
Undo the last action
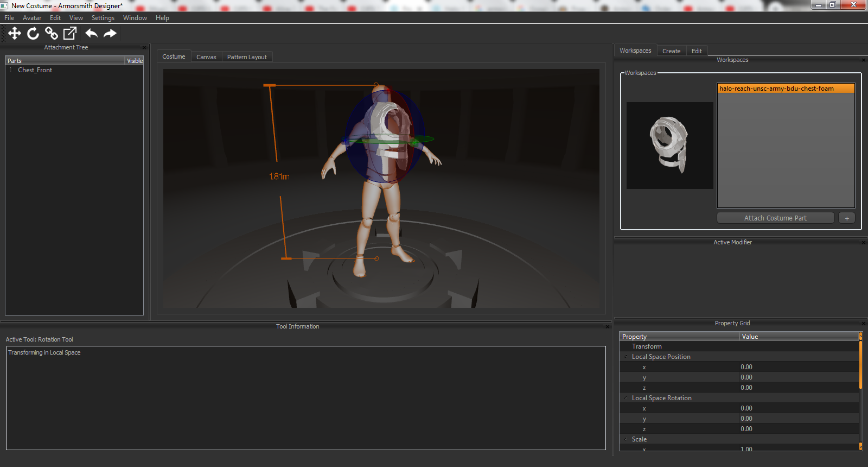coord(91,34)
